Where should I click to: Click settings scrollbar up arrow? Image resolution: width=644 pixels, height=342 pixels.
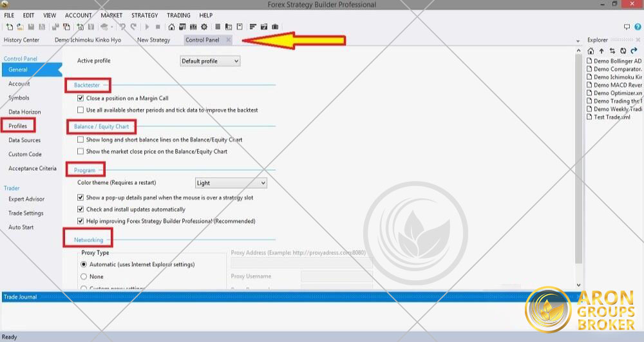[x=579, y=50]
